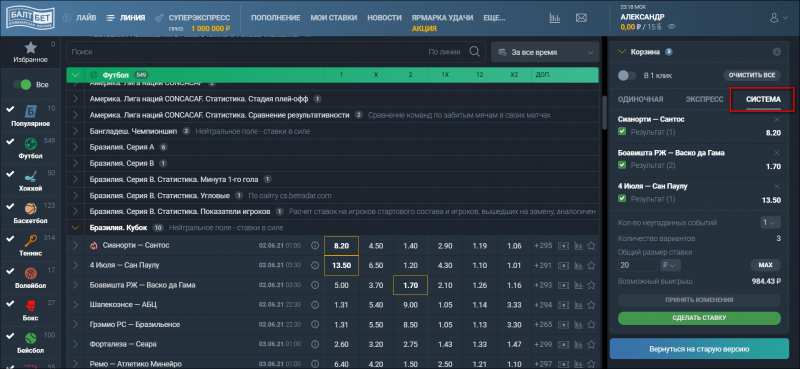
Task: Click the ОЧИСТИТЬ ВСЕ button
Action: point(752,76)
